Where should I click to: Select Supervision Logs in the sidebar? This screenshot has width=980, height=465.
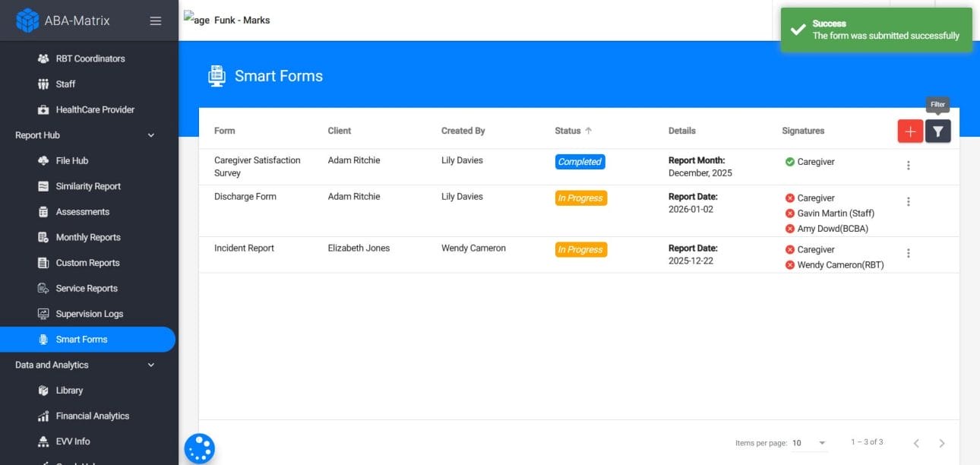89,314
